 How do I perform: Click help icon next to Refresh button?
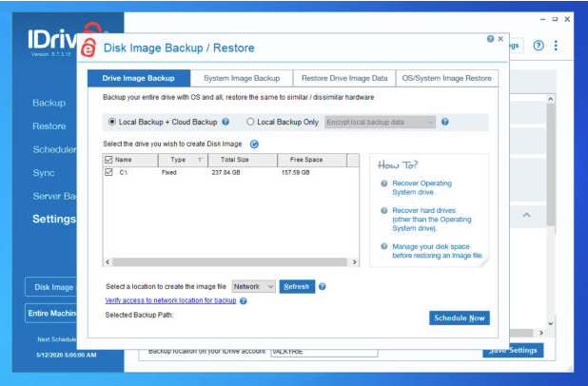point(323,287)
